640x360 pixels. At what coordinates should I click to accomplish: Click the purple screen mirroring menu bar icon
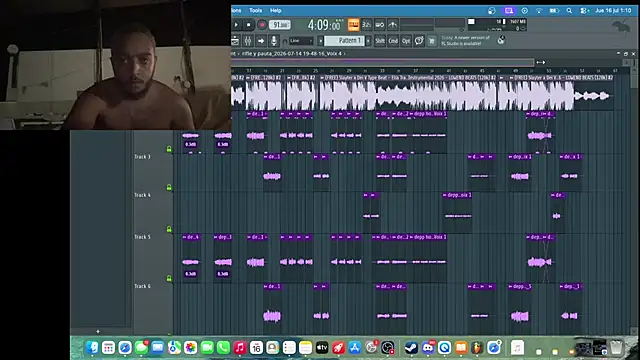tap(509, 11)
